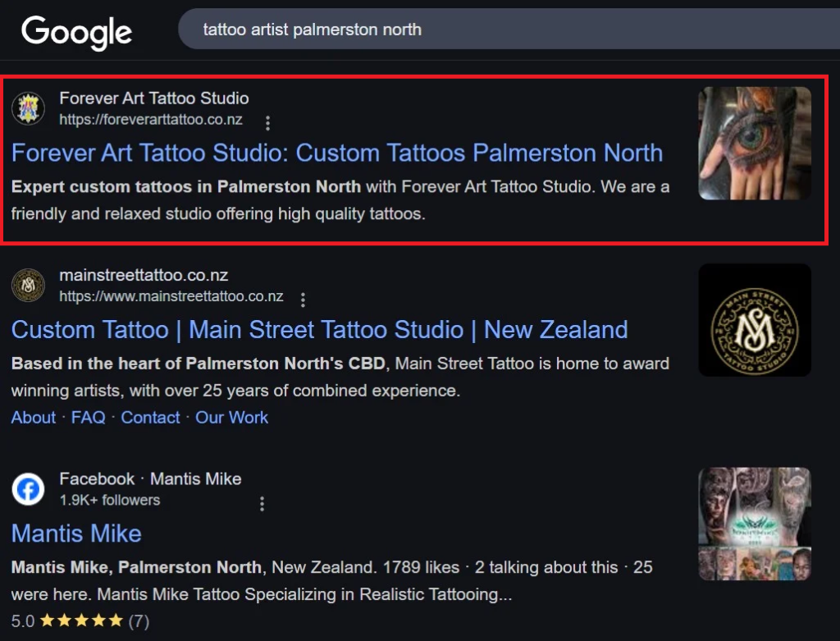Click the Forever Art Tattoo Studio site name
This screenshot has width=840, height=641.
[153, 98]
